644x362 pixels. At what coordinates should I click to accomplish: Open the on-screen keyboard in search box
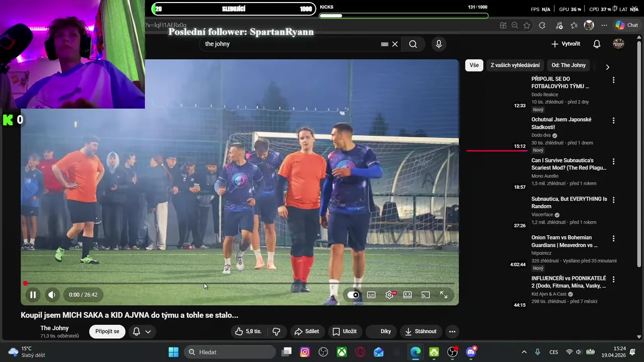click(385, 44)
